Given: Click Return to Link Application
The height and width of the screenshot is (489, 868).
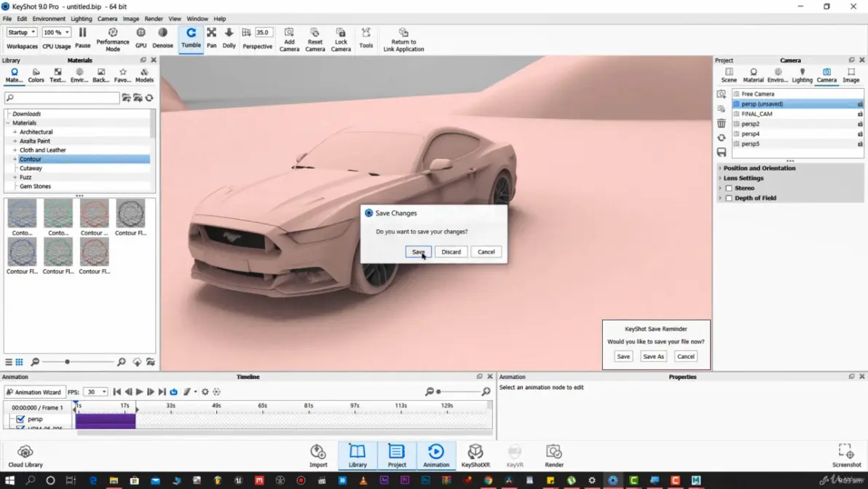Looking at the screenshot, I should pos(403,39).
